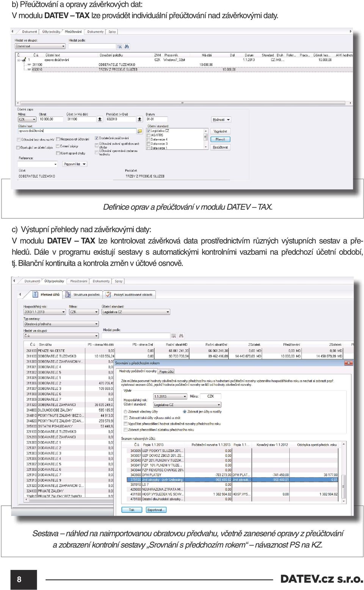Select Zobrazit všechny účty radio button

[x=126, y=412]
